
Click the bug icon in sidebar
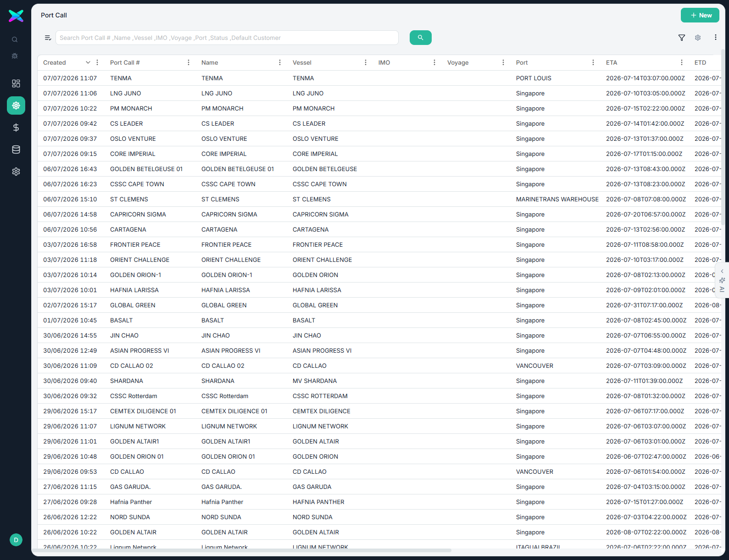coord(15,56)
